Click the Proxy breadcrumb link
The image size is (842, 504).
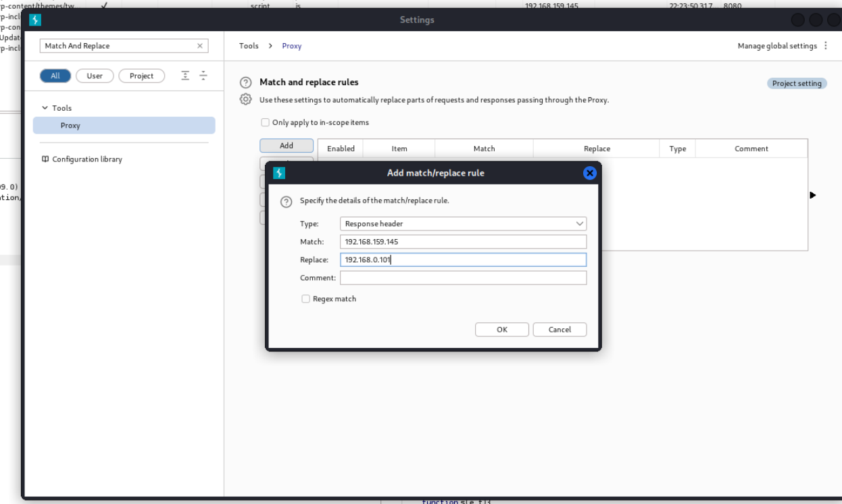292,46
